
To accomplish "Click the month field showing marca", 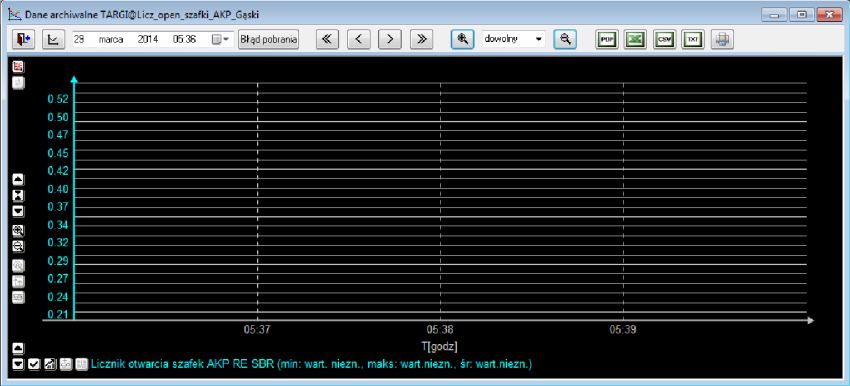I will [111, 39].
